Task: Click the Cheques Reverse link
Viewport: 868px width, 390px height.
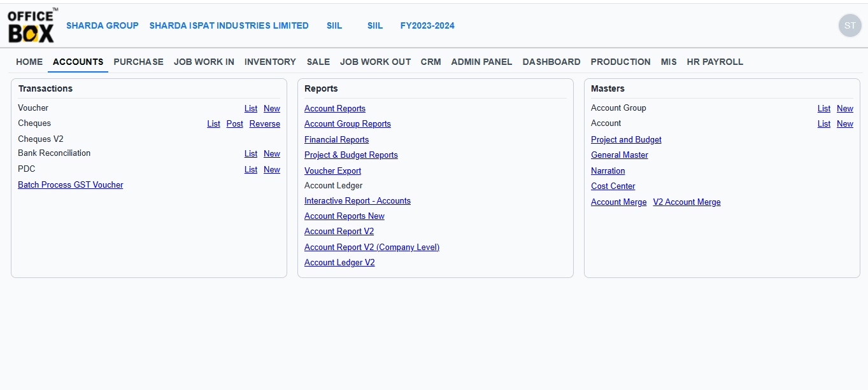Action: click(265, 124)
